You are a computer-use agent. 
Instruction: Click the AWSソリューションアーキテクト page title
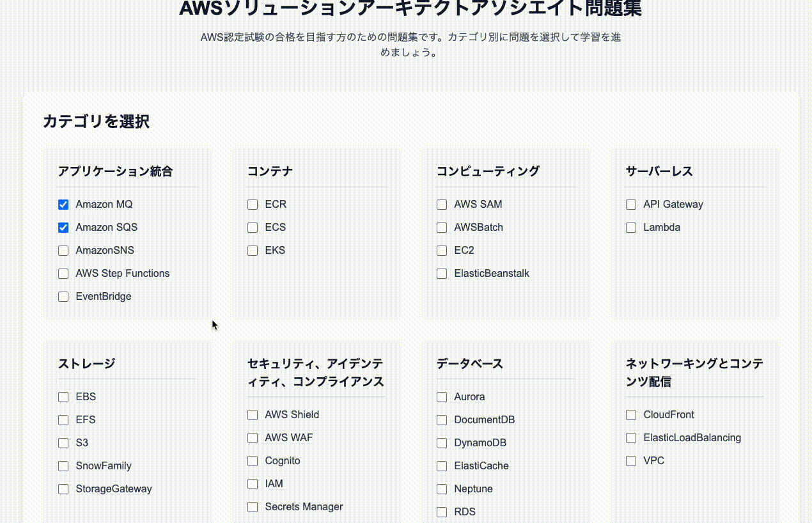[x=410, y=8]
